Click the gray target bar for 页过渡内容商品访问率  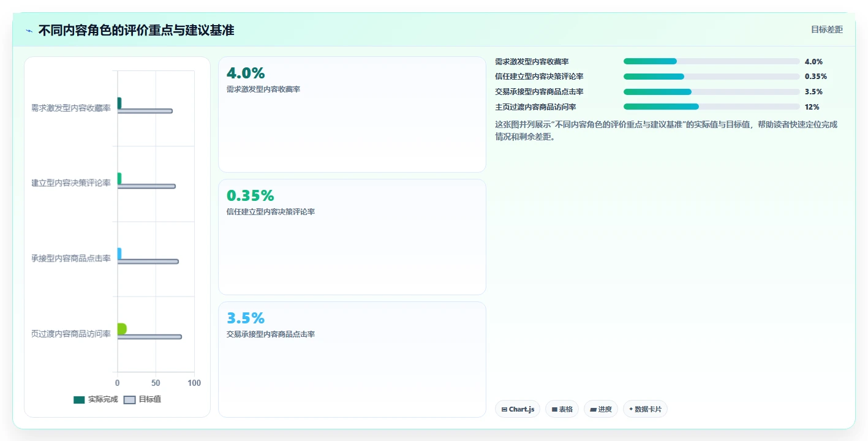[149, 337]
